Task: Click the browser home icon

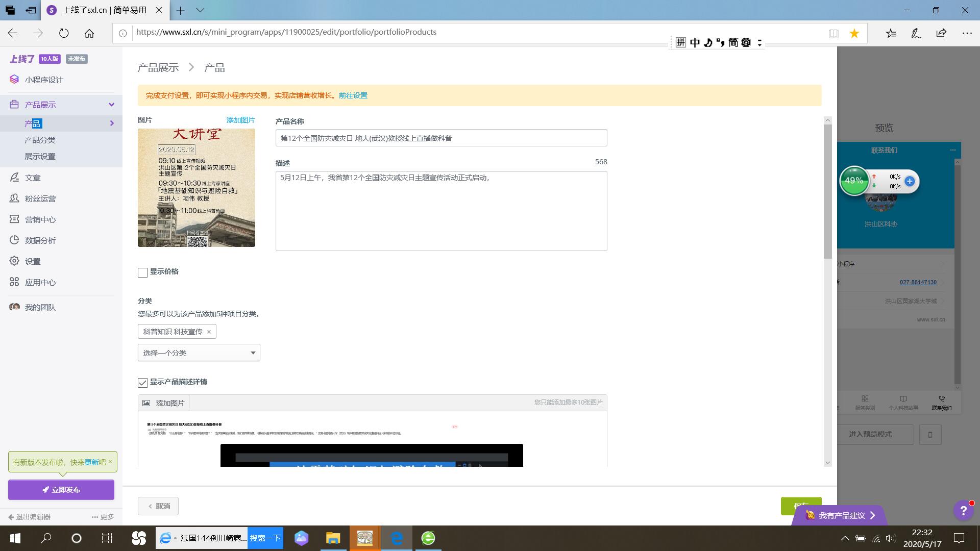Action: click(89, 33)
